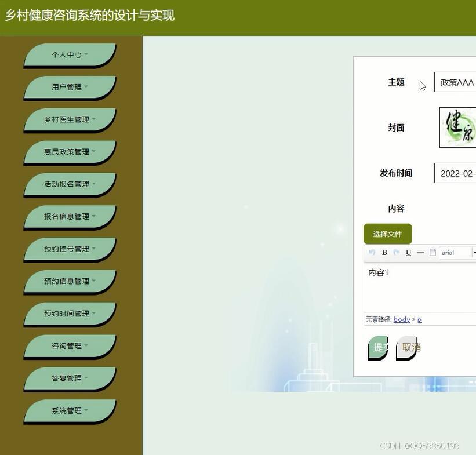
Task: Click the mouse cursor area near 主题 field
Action: coord(421,85)
